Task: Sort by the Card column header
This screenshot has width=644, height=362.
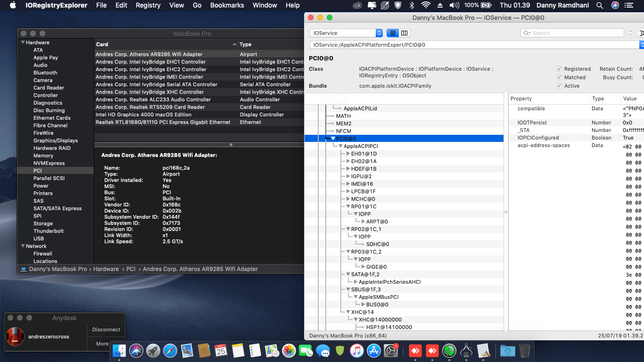Action: click(166, 44)
